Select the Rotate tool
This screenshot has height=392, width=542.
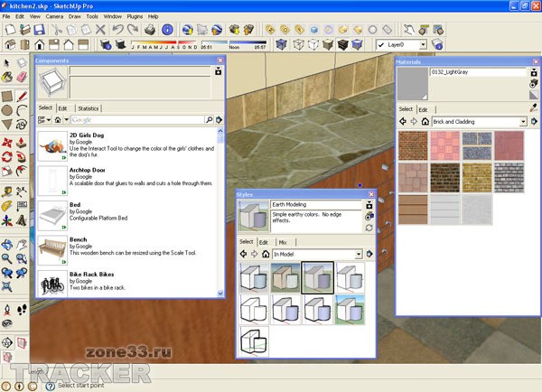tap(7, 156)
